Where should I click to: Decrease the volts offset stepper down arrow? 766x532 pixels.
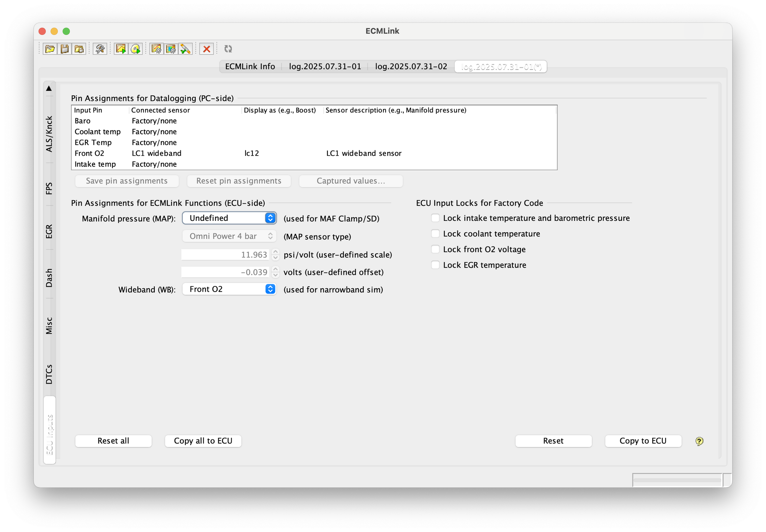click(275, 275)
